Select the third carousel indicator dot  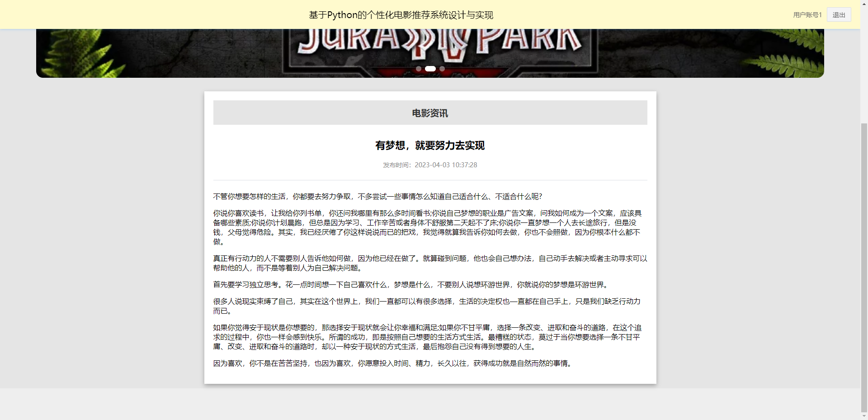tap(442, 68)
